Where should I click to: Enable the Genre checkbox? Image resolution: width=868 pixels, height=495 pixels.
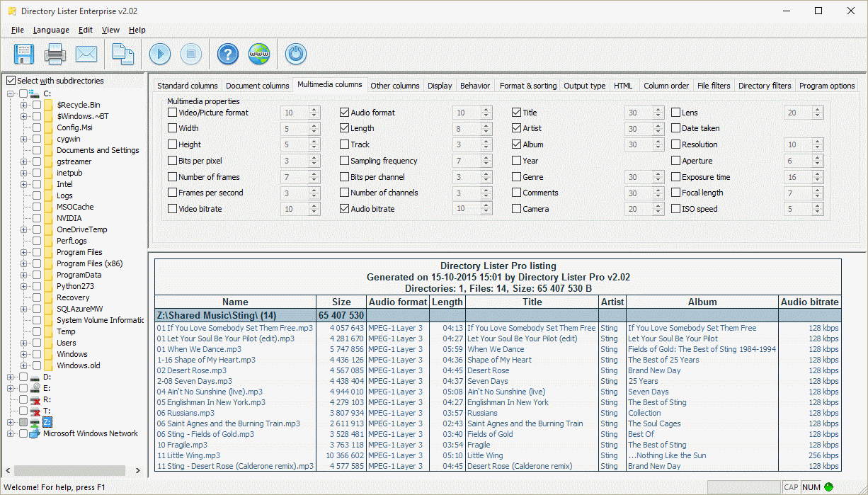coord(516,177)
